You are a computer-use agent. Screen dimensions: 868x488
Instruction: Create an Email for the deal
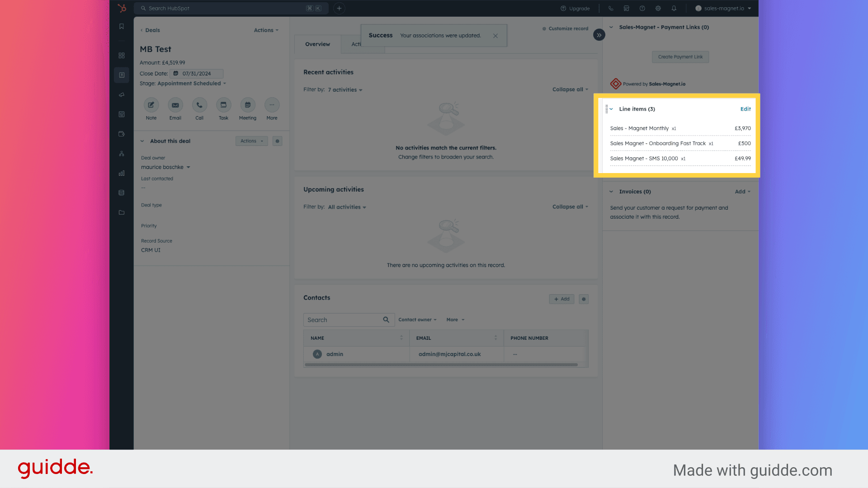coord(175,105)
